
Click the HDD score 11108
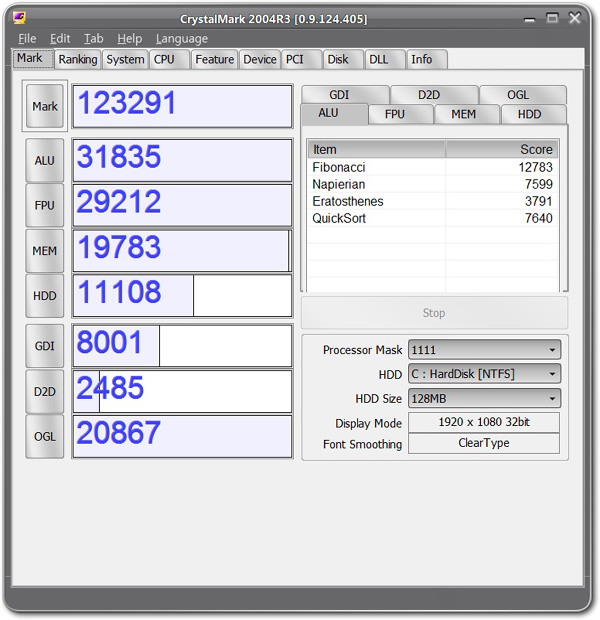click(x=182, y=296)
